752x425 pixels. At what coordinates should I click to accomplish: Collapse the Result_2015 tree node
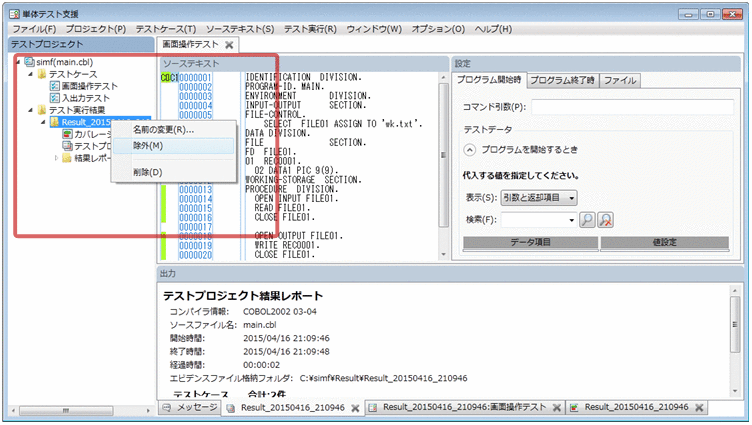click(43, 122)
